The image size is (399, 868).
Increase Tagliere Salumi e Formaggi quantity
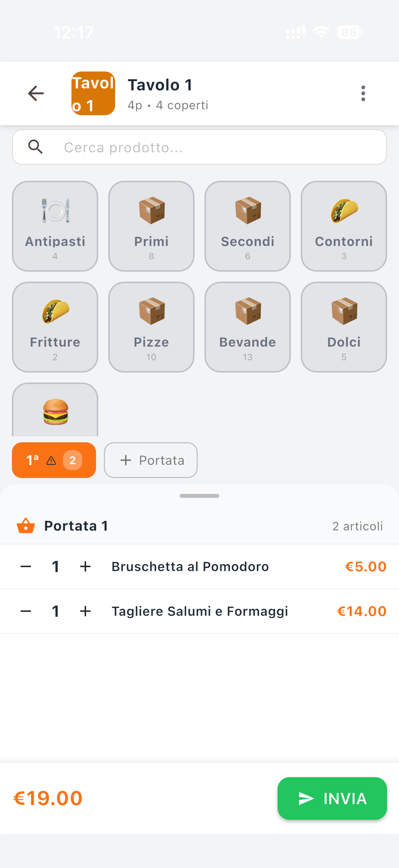point(85,611)
